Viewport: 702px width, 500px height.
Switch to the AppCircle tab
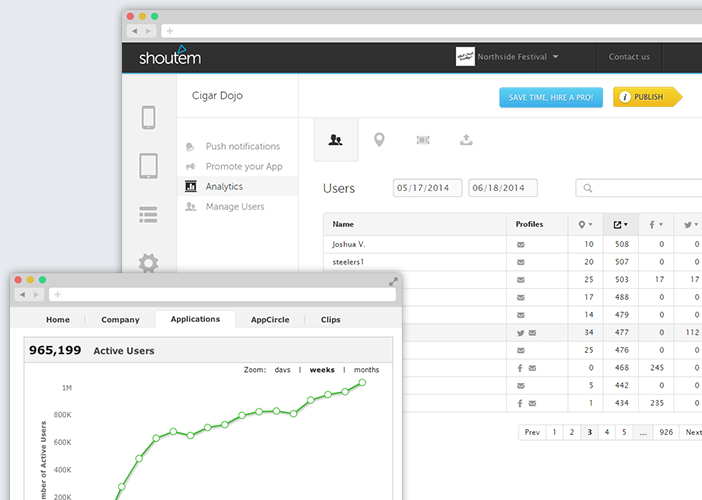(270, 320)
